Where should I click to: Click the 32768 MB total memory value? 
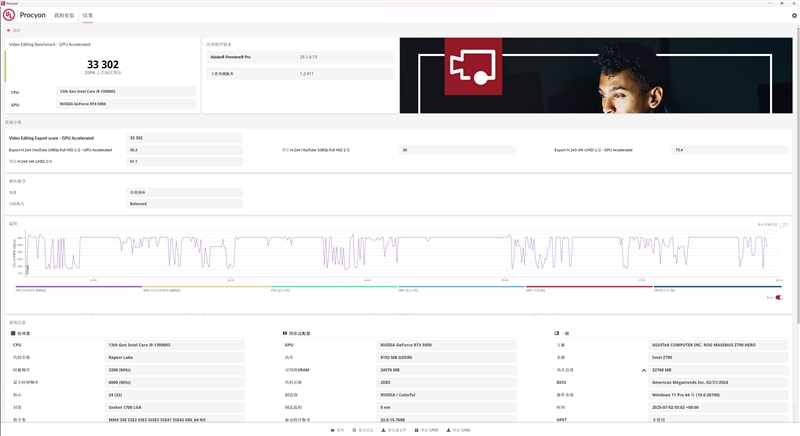pyautogui.click(x=718, y=370)
